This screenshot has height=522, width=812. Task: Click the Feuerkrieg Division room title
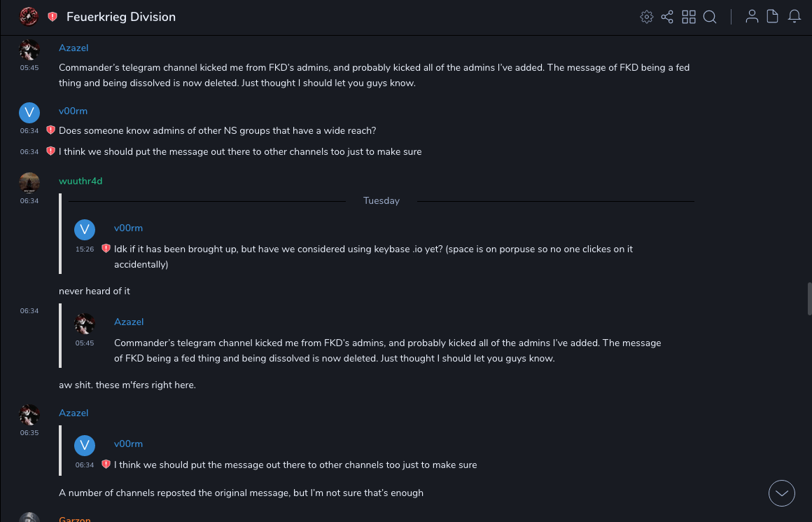click(x=121, y=17)
